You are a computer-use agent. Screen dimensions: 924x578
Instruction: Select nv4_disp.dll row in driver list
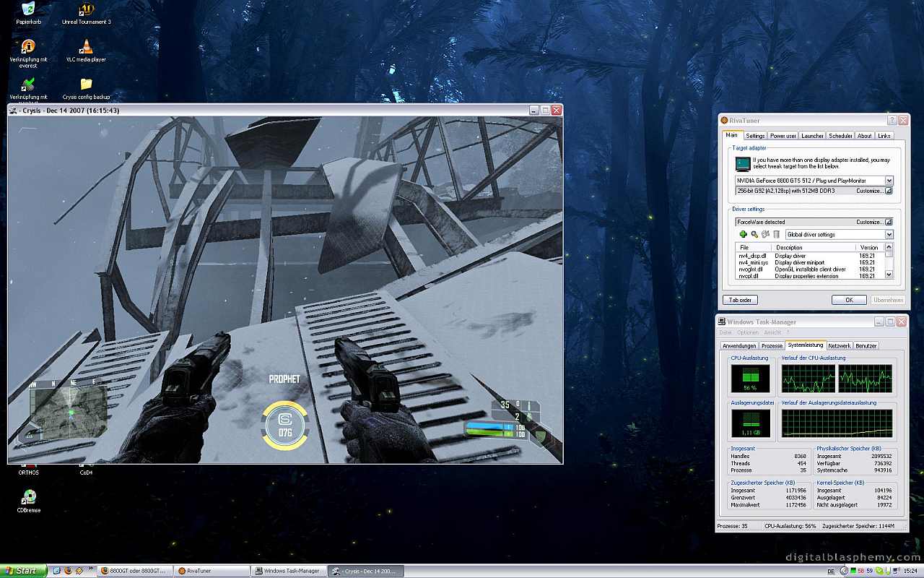point(810,256)
